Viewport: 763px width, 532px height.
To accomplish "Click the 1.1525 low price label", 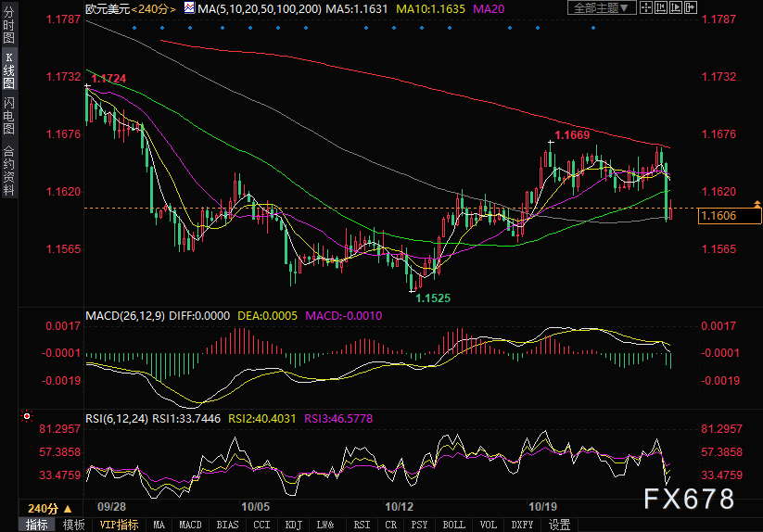I will 433,298.
